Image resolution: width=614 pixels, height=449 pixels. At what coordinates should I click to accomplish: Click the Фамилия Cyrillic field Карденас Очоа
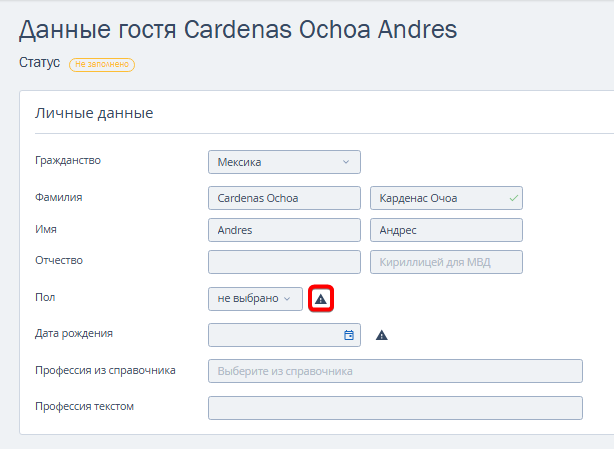click(x=446, y=198)
